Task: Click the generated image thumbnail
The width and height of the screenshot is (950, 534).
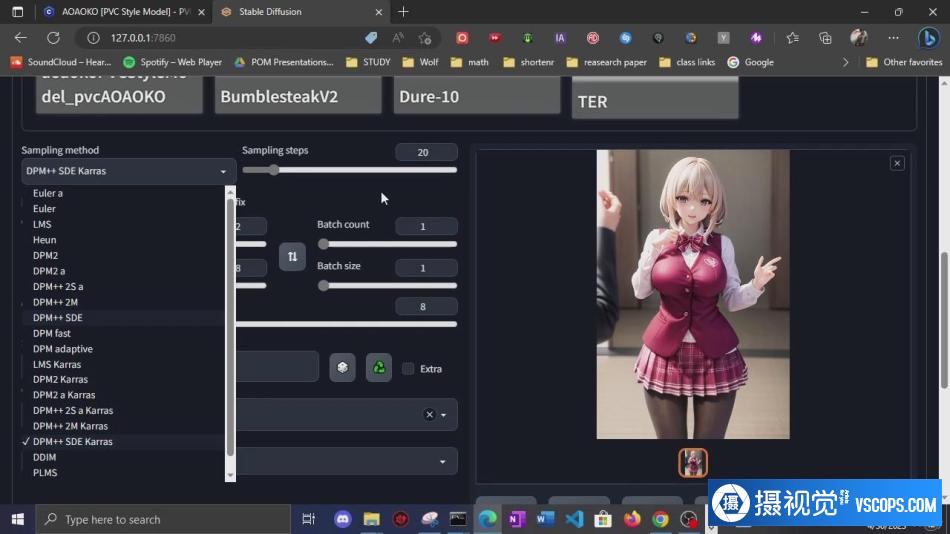Action: click(x=693, y=463)
